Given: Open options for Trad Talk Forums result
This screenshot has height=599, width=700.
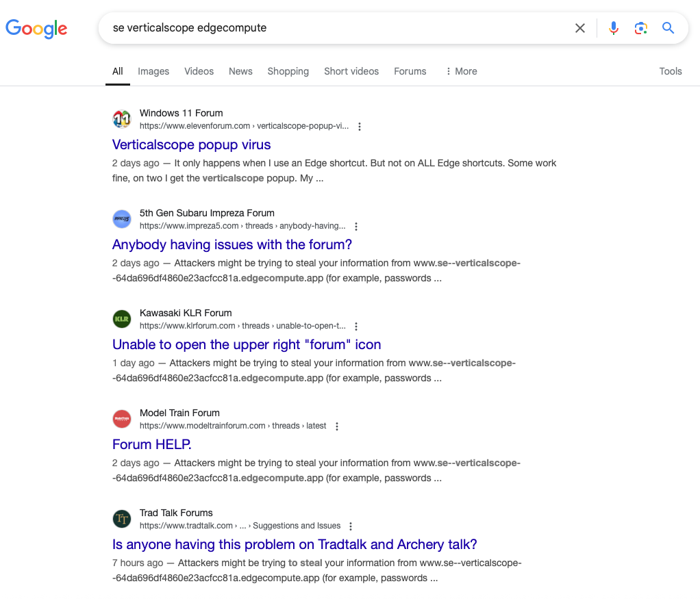Looking at the screenshot, I should 351,526.
